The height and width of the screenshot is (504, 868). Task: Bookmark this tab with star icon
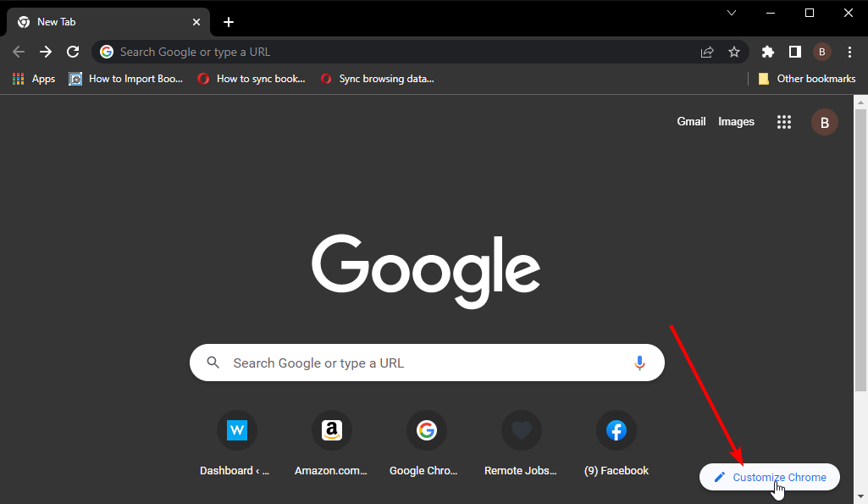[x=734, y=52]
